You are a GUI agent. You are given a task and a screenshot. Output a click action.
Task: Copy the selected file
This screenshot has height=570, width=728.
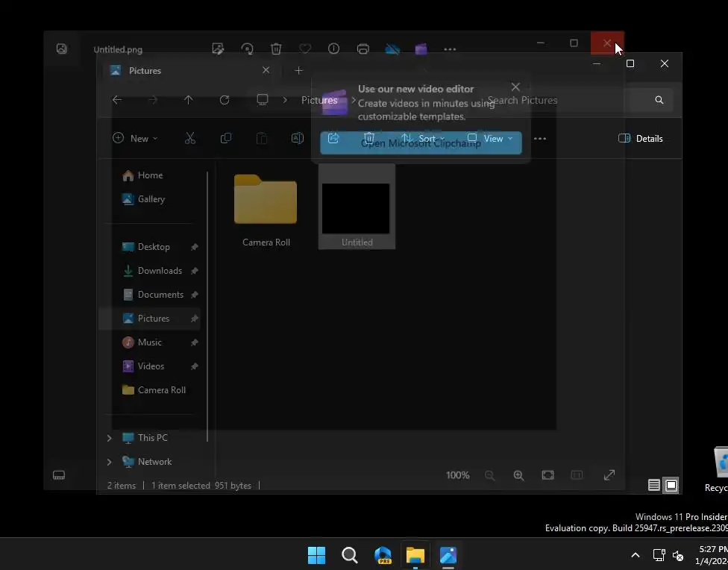(x=226, y=139)
